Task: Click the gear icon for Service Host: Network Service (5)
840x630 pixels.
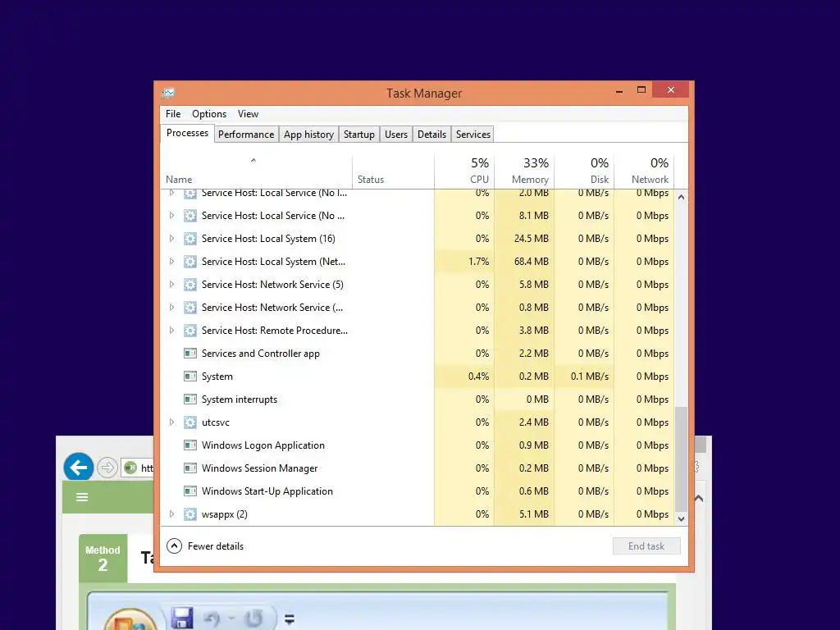Action: pos(190,285)
